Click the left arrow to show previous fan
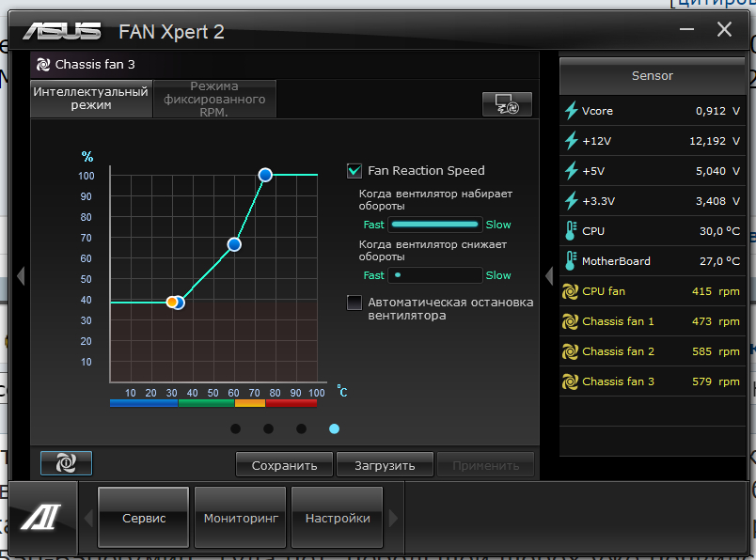This screenshot has width=756, height=560. [21, 276]
